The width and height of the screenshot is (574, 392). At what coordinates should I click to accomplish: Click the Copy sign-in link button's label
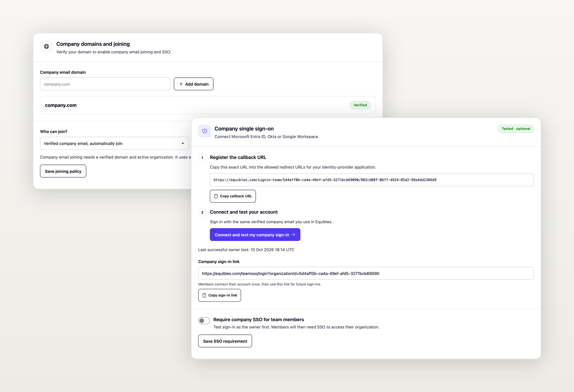[223, 295]
